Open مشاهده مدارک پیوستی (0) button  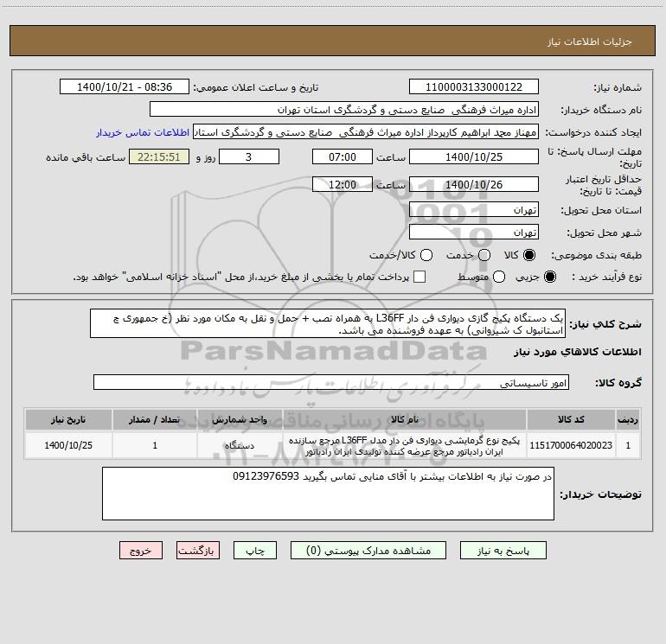368,551
